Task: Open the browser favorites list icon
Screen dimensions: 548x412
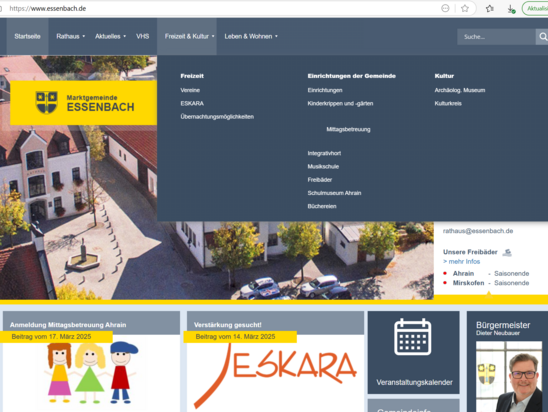Action: (x=490, y=8)
